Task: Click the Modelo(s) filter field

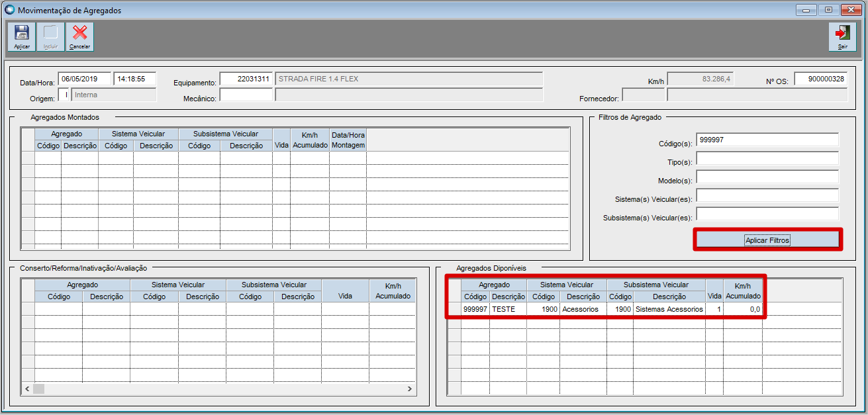Action: (767, 177)
